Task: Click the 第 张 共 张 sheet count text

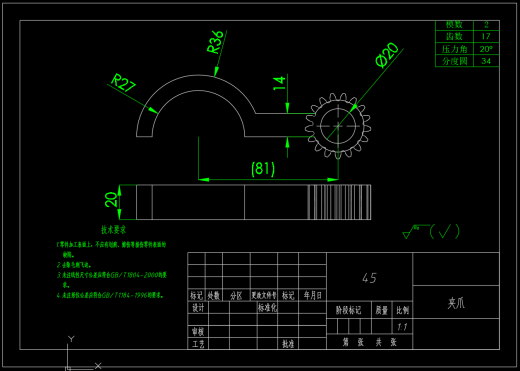Action: pyautogui.click(x=370, y=342)
